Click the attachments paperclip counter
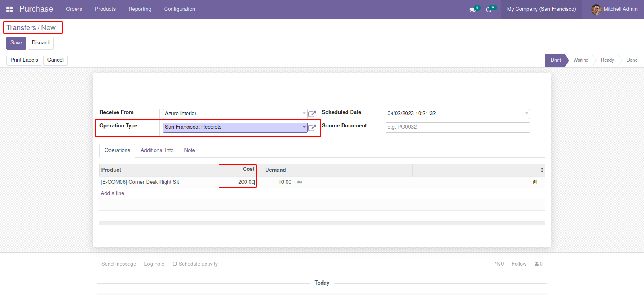This screenshot has height=295, width=644. (500, 264)
